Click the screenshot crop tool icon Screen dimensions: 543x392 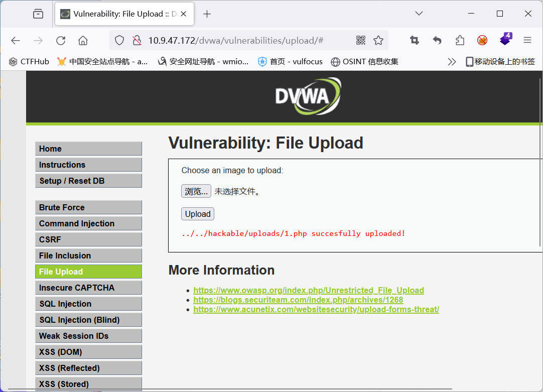(x=415, y=40)
